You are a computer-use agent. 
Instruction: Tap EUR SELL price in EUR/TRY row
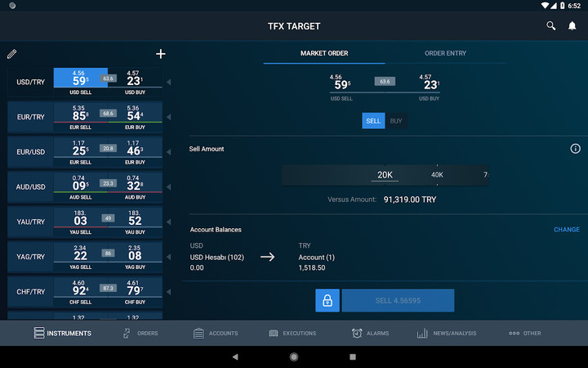80,117
